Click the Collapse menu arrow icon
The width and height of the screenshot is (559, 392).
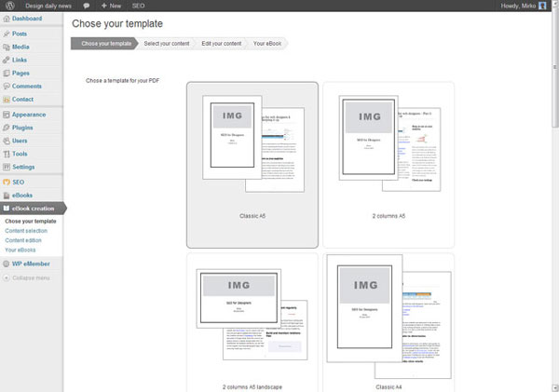[x=7, y=277]
